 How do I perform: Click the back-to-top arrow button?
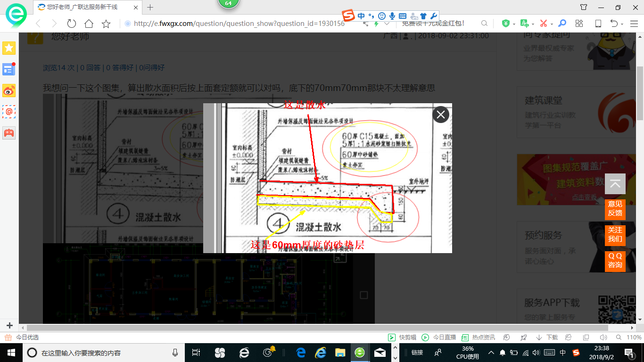[x=615, y=184]
